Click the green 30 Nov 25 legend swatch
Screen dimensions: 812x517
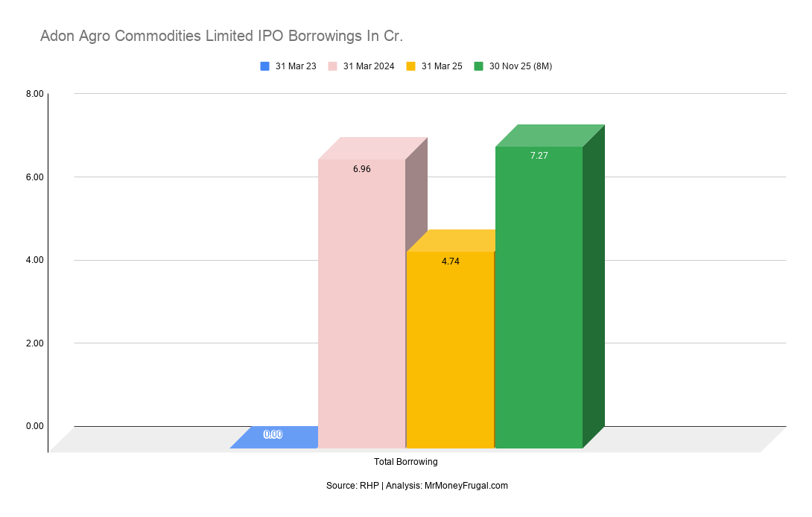(x=478, y=66)
